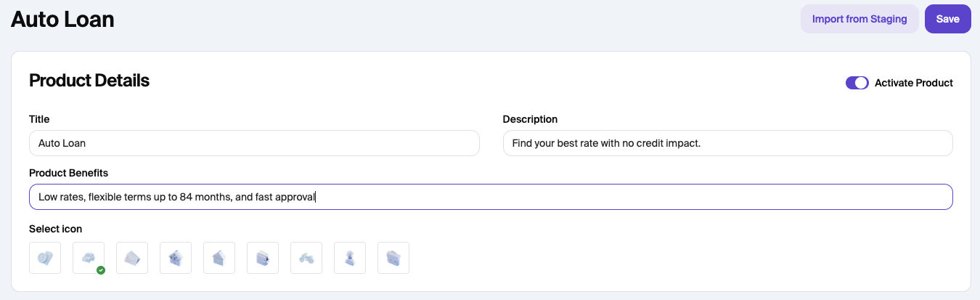Choose the wallet icon
This screenshot has width=980, height=300.
263,258
